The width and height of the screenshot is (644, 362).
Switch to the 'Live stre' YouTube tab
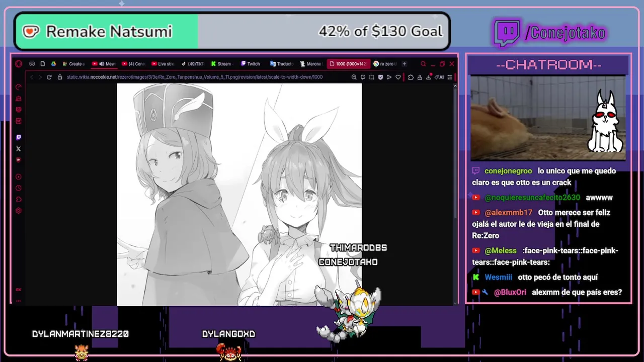(163, 64)
